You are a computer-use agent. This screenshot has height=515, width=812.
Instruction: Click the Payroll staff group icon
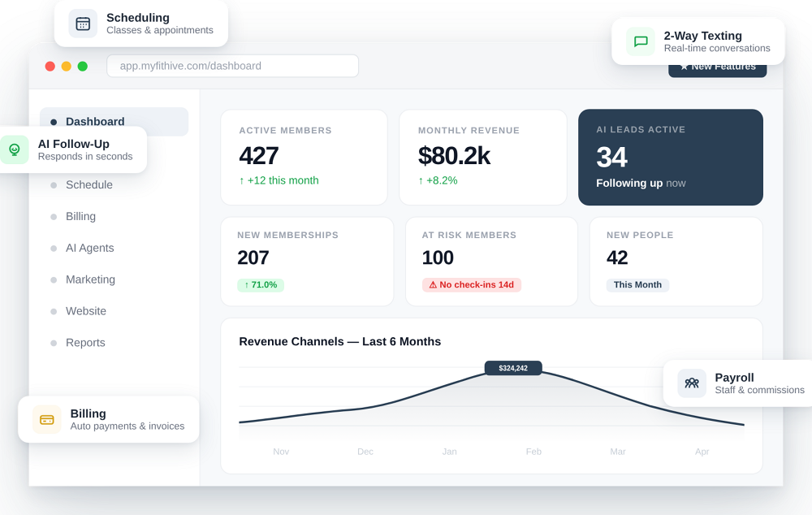(x=692, y=383)
